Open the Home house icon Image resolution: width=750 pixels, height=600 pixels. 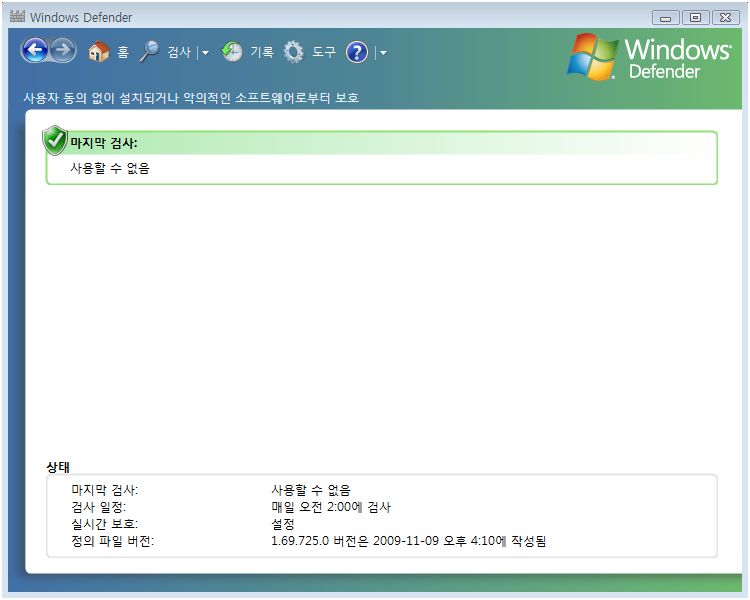(99, 51)
